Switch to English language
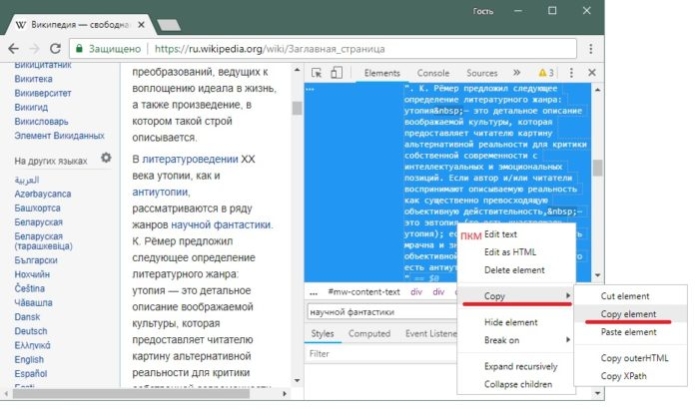Image resolution: width=699 pixels, height=418 pixels. (29, 360)
